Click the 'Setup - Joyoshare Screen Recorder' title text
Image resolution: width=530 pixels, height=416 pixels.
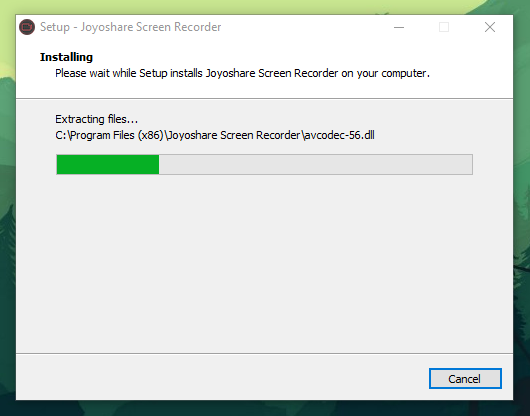coord(130,27)
